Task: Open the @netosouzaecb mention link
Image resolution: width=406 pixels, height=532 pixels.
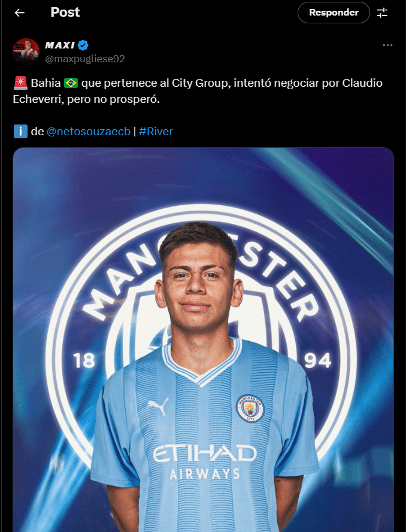Action: coord(88,131)
